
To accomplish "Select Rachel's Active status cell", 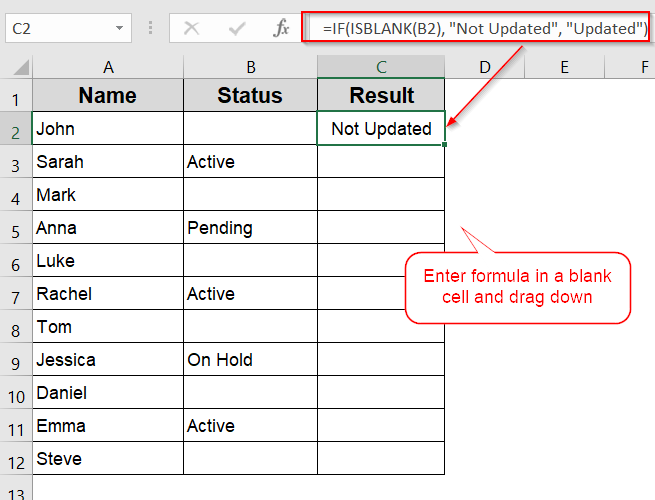I will tap(250, 293).
